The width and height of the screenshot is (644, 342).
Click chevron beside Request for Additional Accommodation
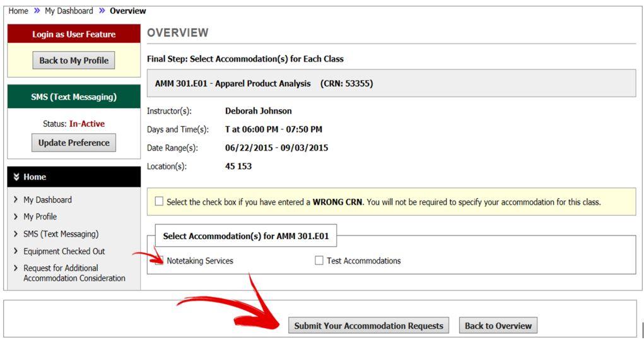16,268
